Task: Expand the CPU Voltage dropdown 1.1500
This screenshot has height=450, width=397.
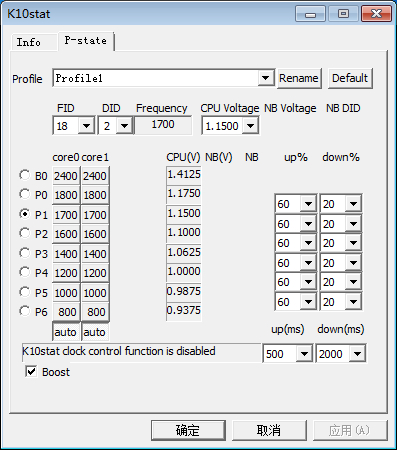Action: click(x=250, y=126)
